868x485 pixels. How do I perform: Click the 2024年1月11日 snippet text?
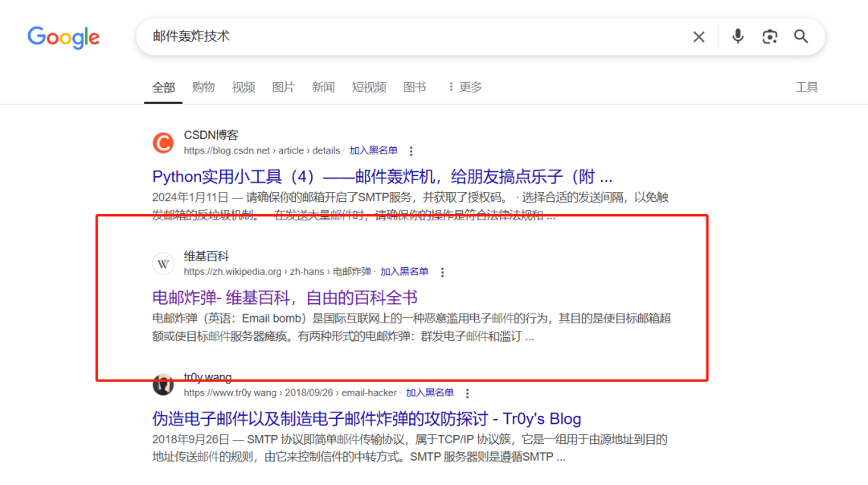tap(410, 206)
